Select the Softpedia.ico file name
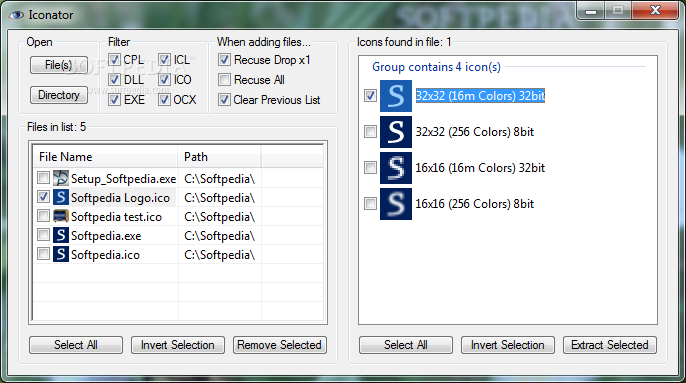Image resolution: width=686 pixels, height=383 pixels. 105,255
